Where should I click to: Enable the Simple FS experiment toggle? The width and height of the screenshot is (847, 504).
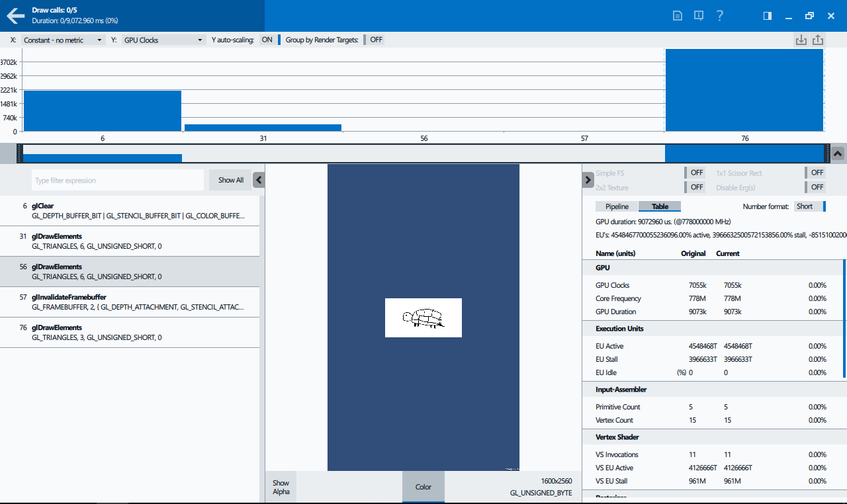695,173
